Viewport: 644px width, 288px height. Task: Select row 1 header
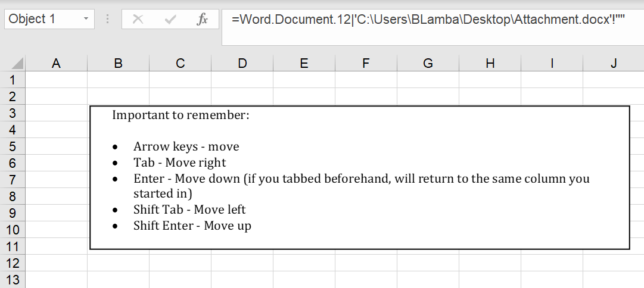point(13,80)
